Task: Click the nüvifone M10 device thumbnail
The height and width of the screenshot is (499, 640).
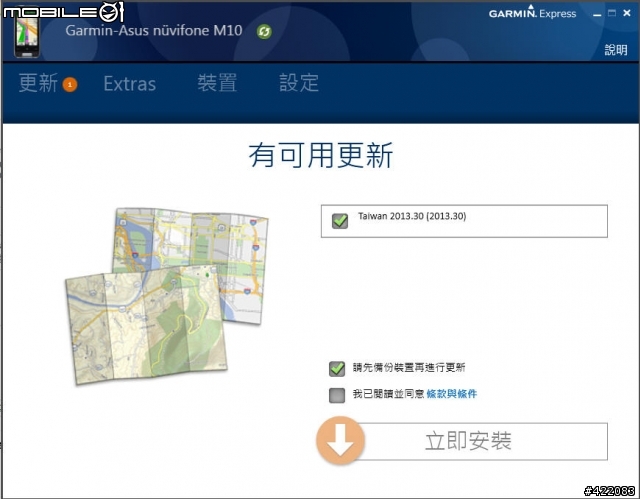Action: tap(27, 37)
